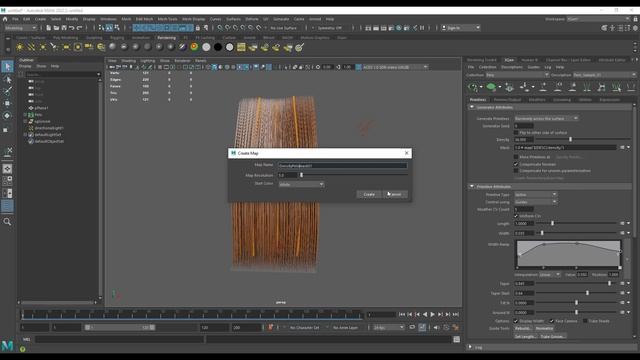
Task: Open the Mask expression arrow dropdown
Action: 629,147
